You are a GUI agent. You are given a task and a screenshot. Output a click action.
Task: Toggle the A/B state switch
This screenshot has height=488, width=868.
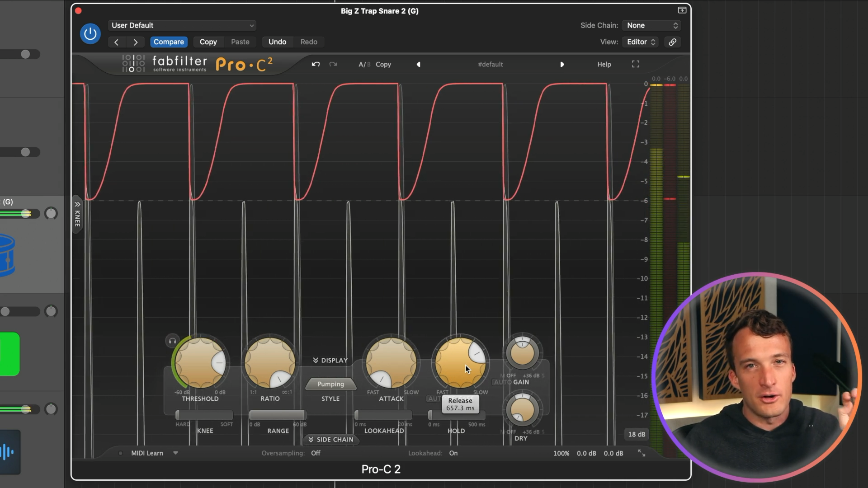coord(364,65)
